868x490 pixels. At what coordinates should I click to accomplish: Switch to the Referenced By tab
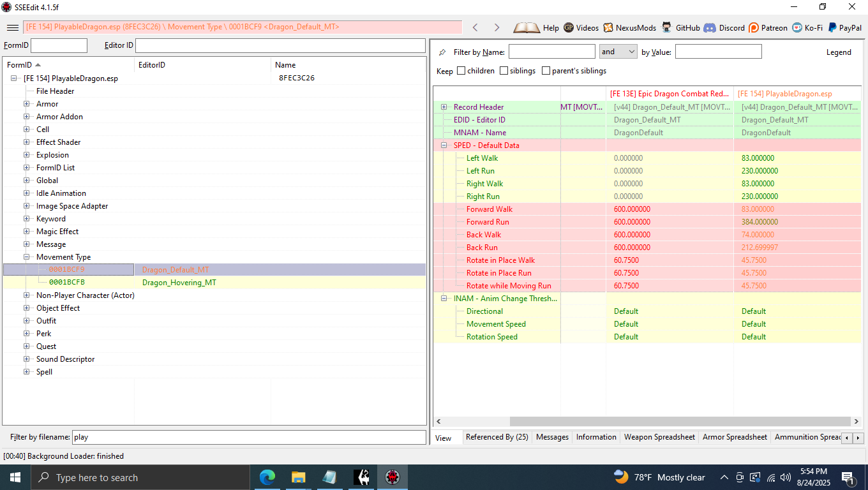click(497, 437)
